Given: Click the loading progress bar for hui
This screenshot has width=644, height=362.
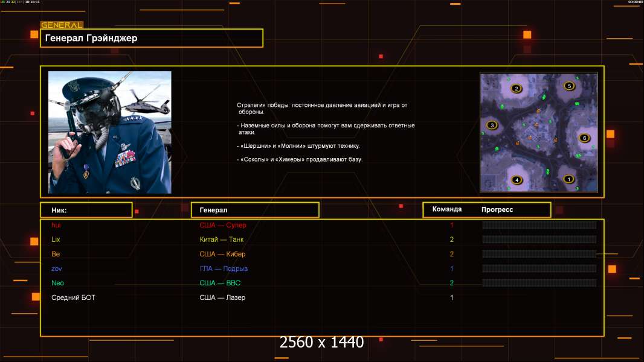Looking at the screenshot, I should pyautogui.click(x=539, y=225).
